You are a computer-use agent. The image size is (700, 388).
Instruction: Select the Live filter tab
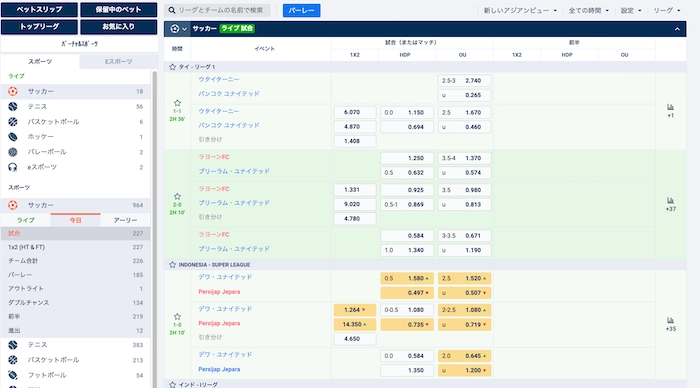25,220
